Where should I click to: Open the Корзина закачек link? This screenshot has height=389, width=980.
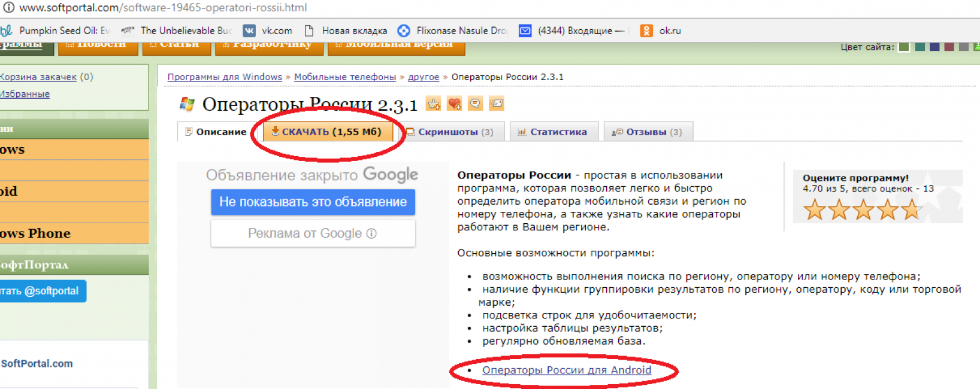[x=38, y=77]
